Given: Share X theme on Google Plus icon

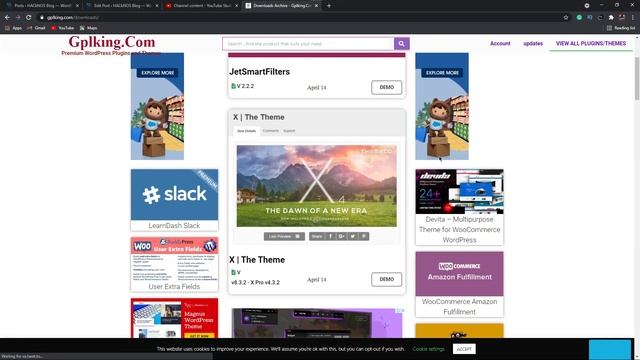Looking at the screenshot, I should [342, 236].
